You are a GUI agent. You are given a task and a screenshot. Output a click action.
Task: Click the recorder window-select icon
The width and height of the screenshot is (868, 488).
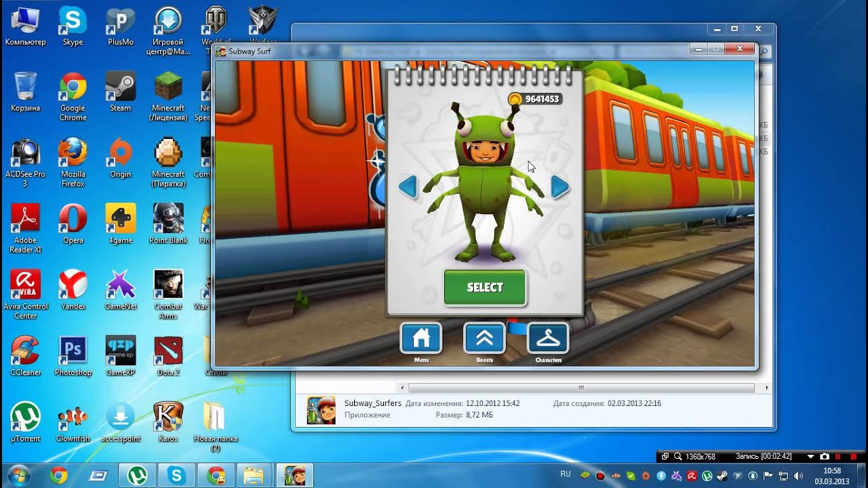click(665, 457)
